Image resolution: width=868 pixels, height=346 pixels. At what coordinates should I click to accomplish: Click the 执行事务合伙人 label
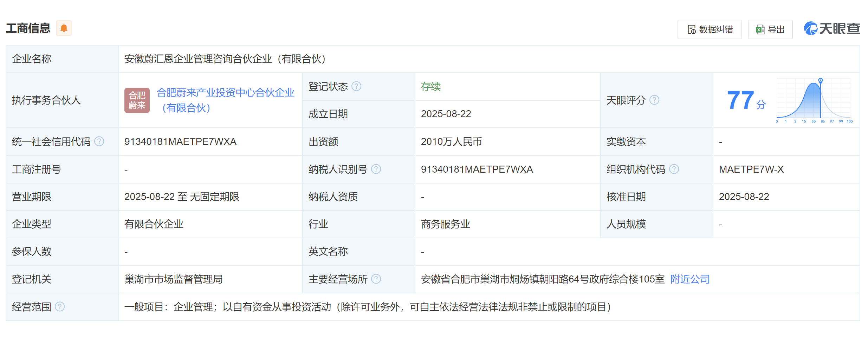pyautogui.click(x=46, y=100)
